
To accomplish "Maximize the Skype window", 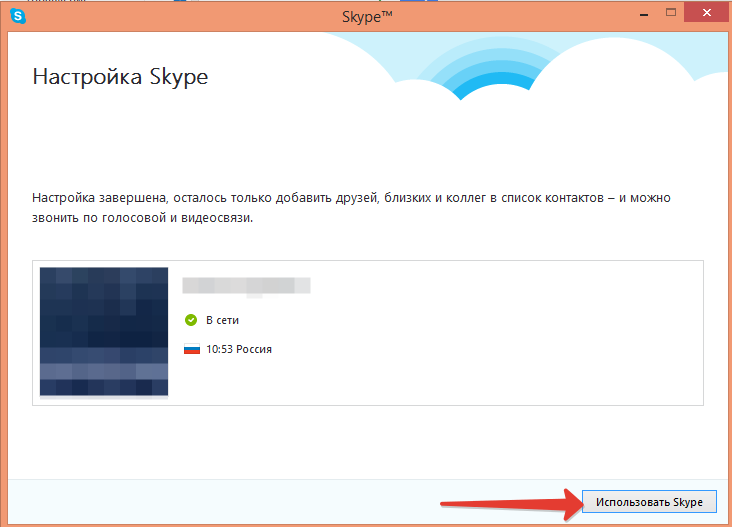I will pos(671,13).
